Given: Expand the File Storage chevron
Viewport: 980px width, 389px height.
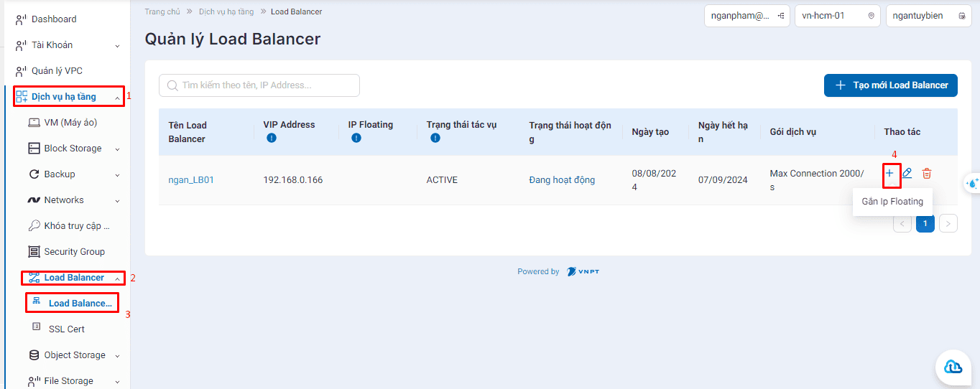Looking at the screenshot, I should 117,381.
